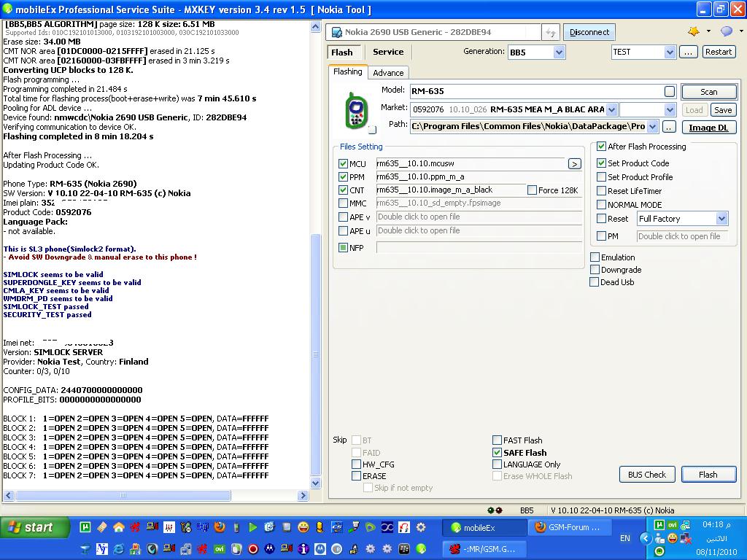
Task: Tick the FAST Flash checkbox
Action: coord(497,440)
